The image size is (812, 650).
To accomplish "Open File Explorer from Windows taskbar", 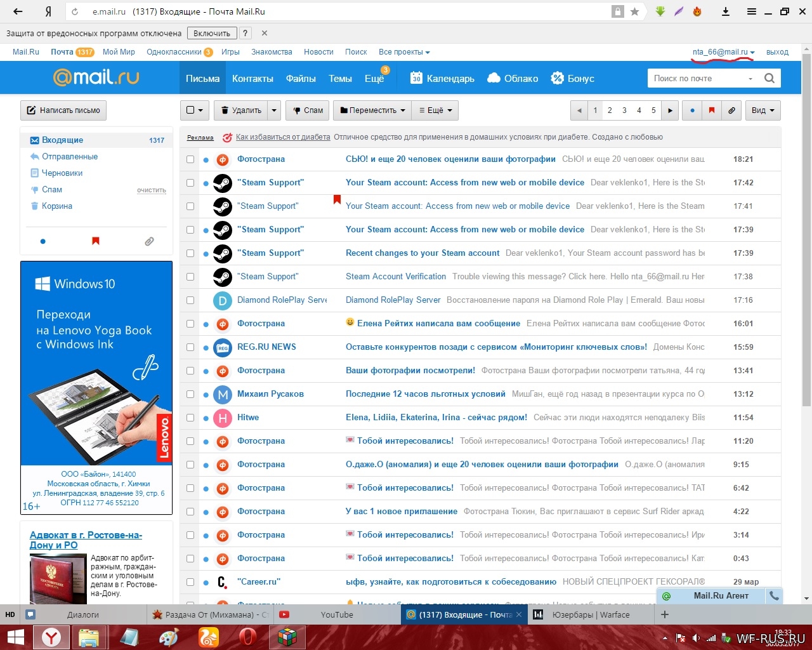I will [x=89, y=637].
